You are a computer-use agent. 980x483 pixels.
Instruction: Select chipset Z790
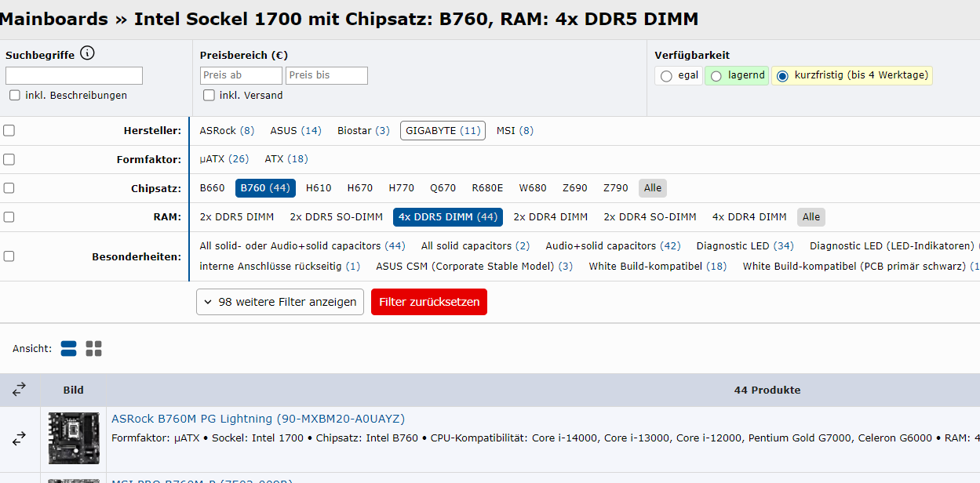coord(616,188)
